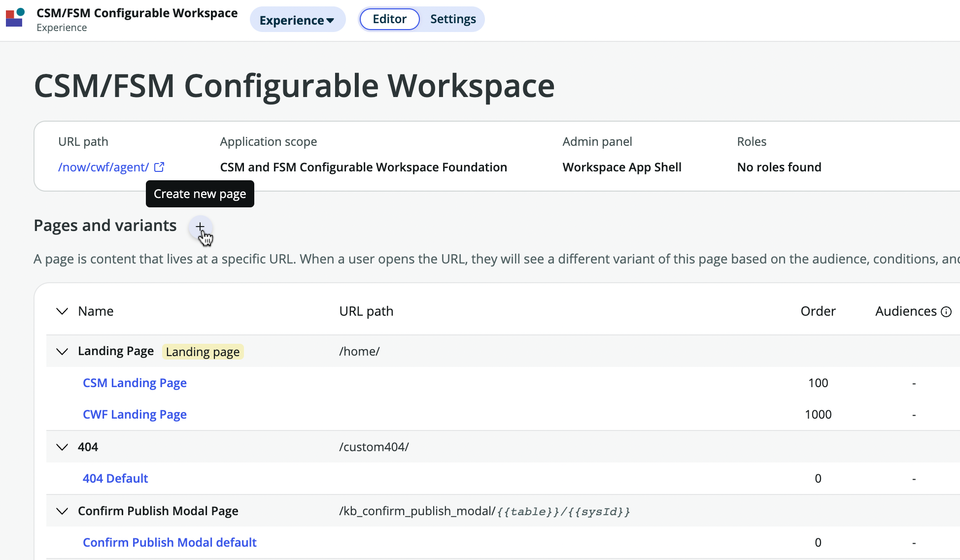
Task: Click the Order column header
Action: [x=818, y=311]
